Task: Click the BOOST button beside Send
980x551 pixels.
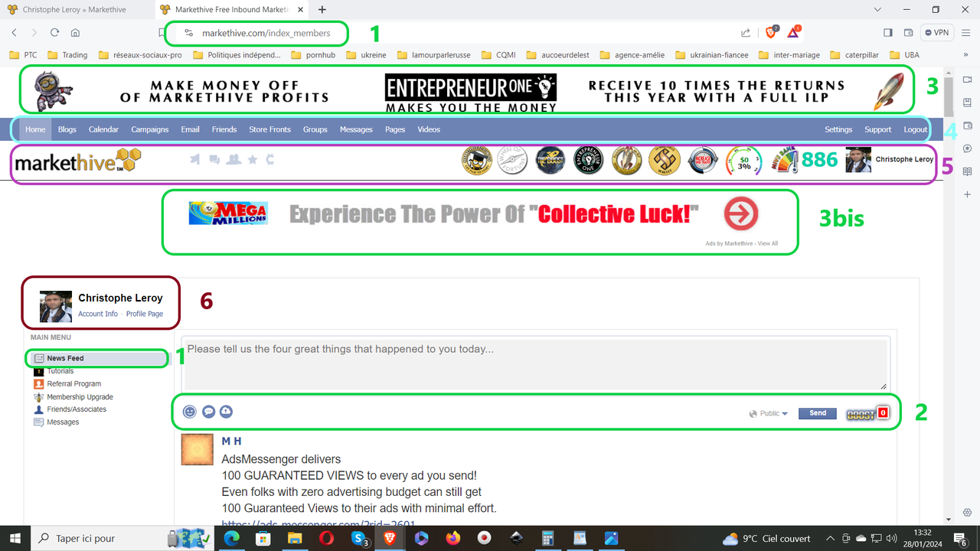Action: (867, 413)
